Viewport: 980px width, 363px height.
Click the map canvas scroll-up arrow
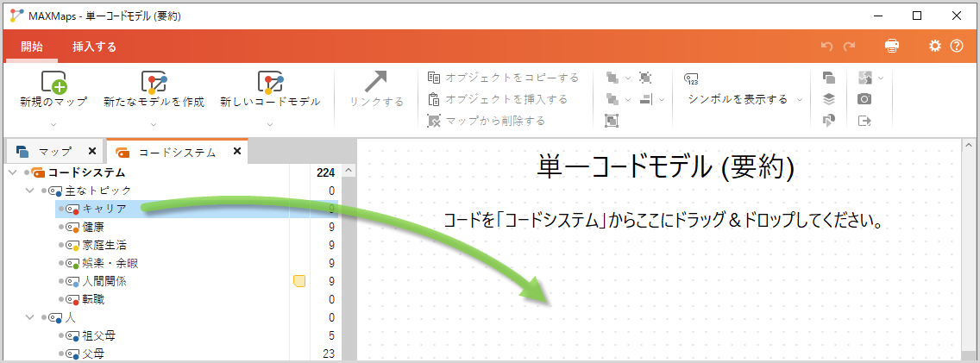tap(968, 145)
